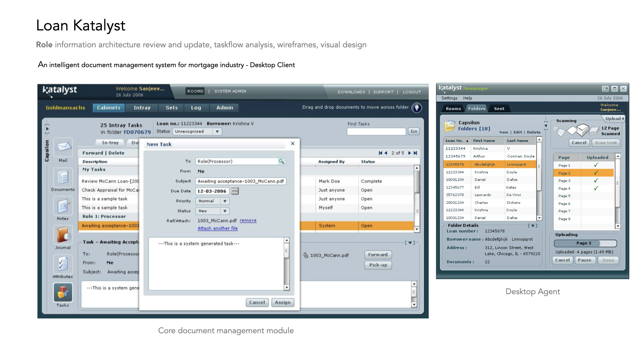Viewport: 644px width, 362px height.
Task: Open the Journal sidebar icon
Action: click(x=63, y=235)
